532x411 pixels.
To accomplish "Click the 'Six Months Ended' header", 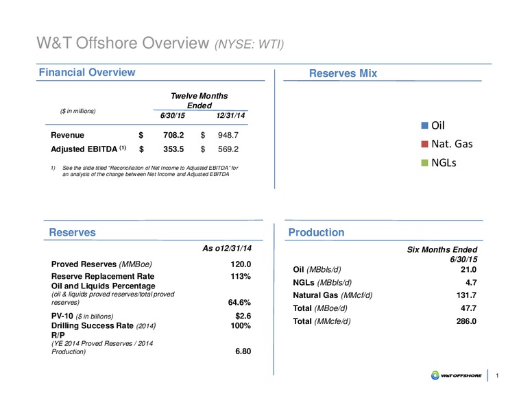I will (442, 249).
